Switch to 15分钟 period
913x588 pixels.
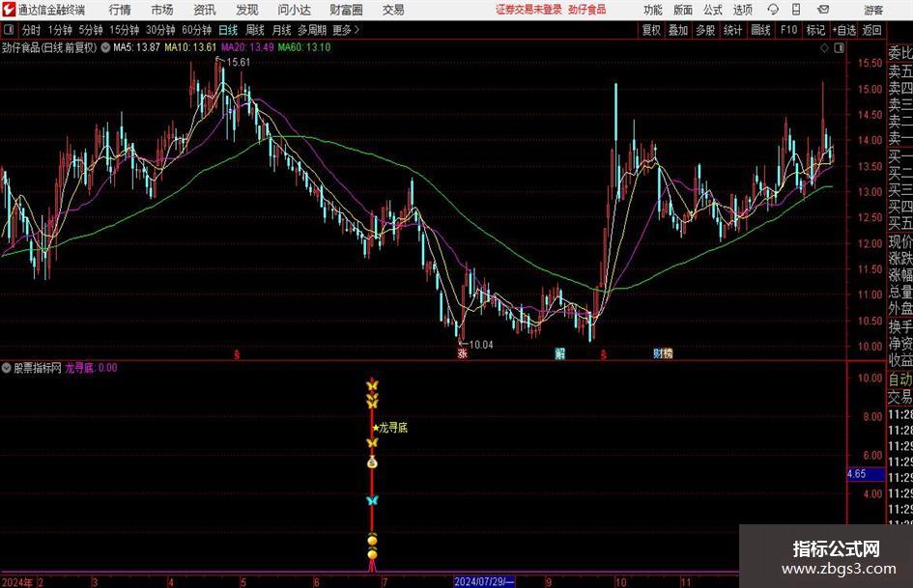(x=124, y=30)
